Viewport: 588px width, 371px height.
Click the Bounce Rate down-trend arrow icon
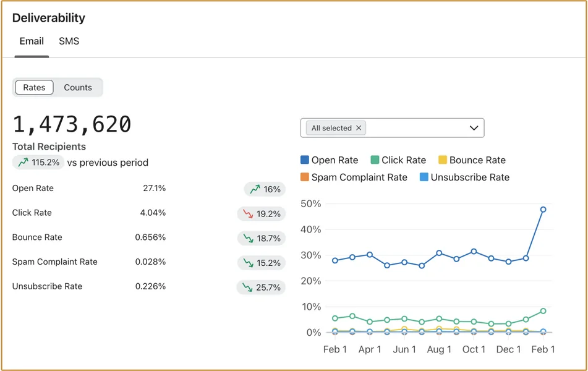tap(249, 238)
